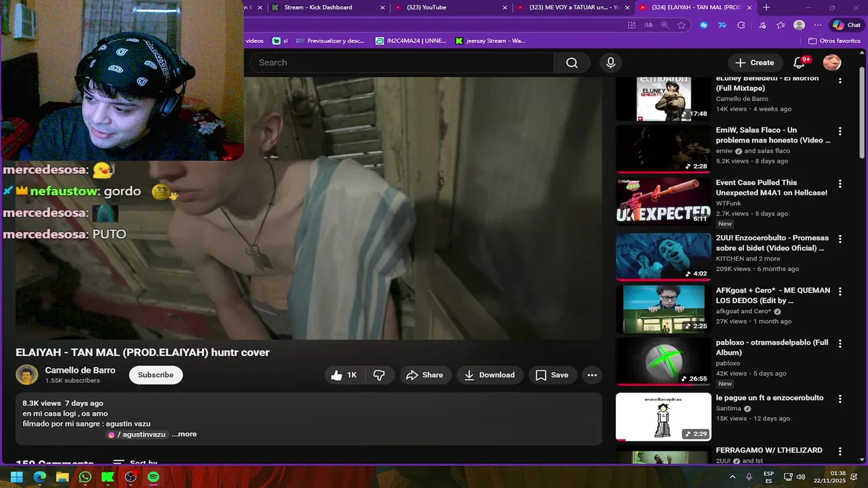Zoom page with magnifier icon in address bar

[665, 25]
